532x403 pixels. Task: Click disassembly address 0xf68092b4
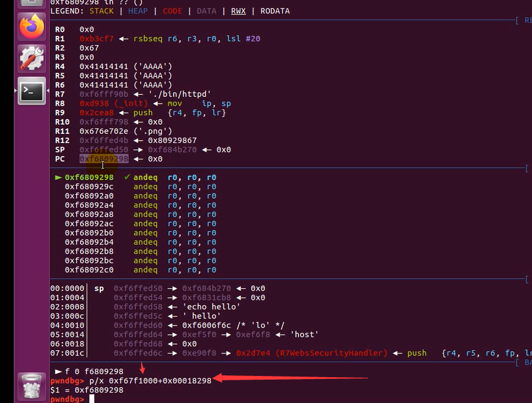(89, 242)
